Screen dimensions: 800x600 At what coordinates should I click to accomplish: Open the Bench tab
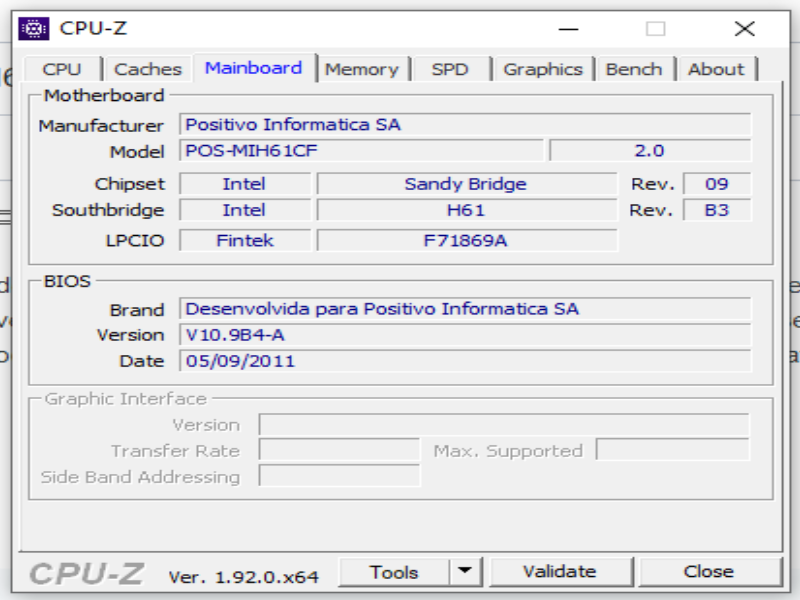tap(634, 69)
